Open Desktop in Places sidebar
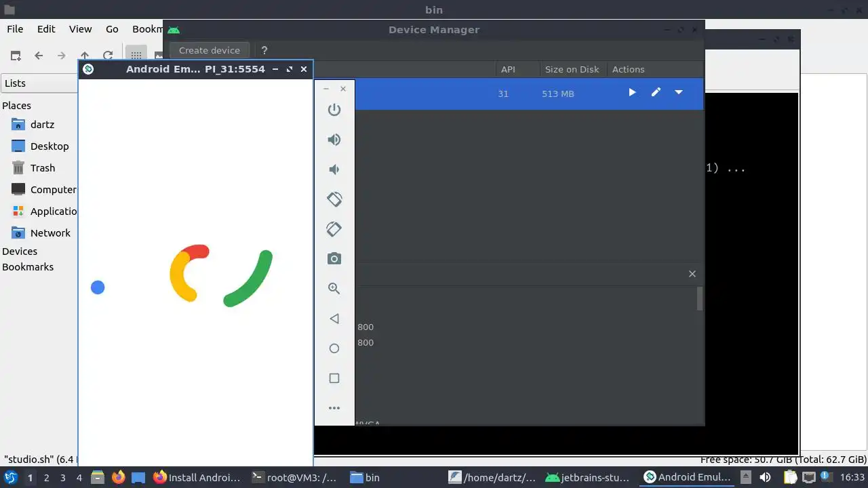Viewport: 868px width, 488px height. (x=50, y=146)
